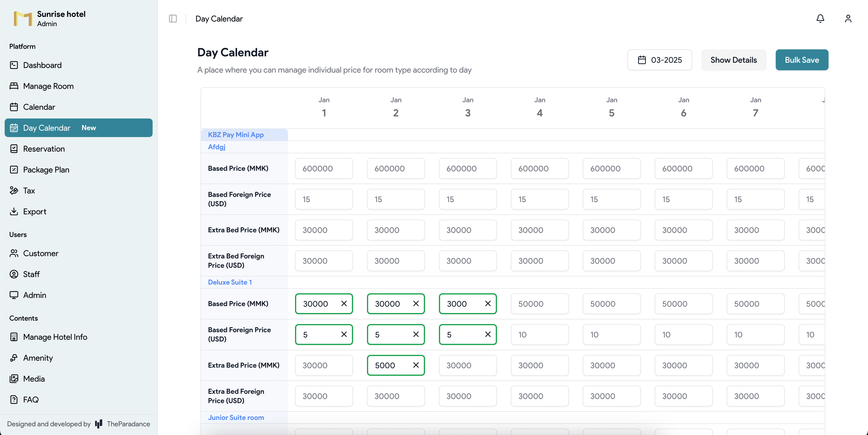Toggle the sidebar panel icon

[x=173, y=19]
